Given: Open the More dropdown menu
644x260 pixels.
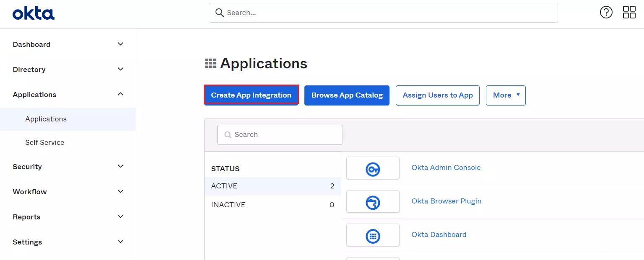Looking at the screenshot, I should 506,95.
